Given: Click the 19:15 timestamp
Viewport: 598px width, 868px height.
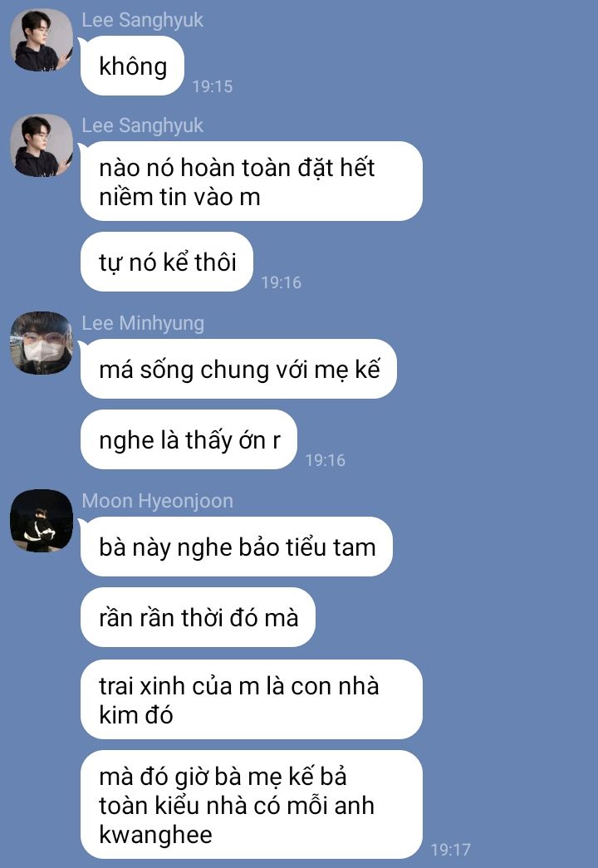Looking at the screenshot, I should 213,86.
